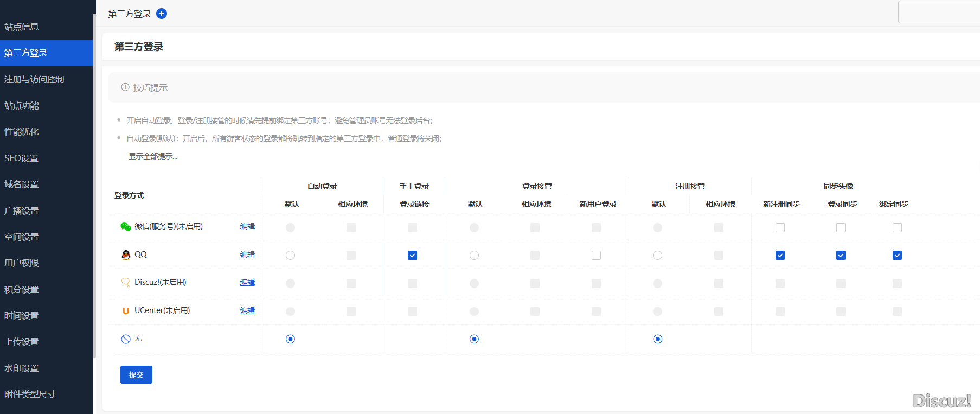Screen dimensions: 980x414
Task: Click 编辑 link for UCenter row
Action: pos(247,311)
